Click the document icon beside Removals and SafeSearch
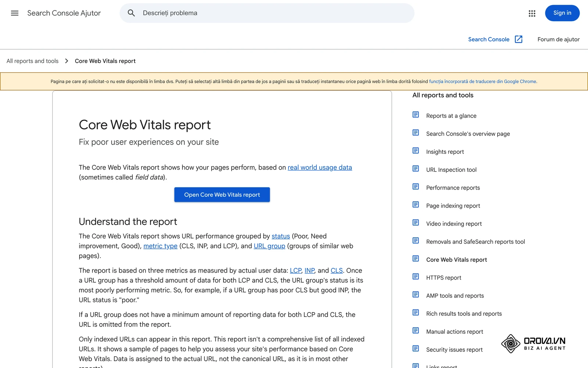 pyautogui.click(x=416, y=241)
